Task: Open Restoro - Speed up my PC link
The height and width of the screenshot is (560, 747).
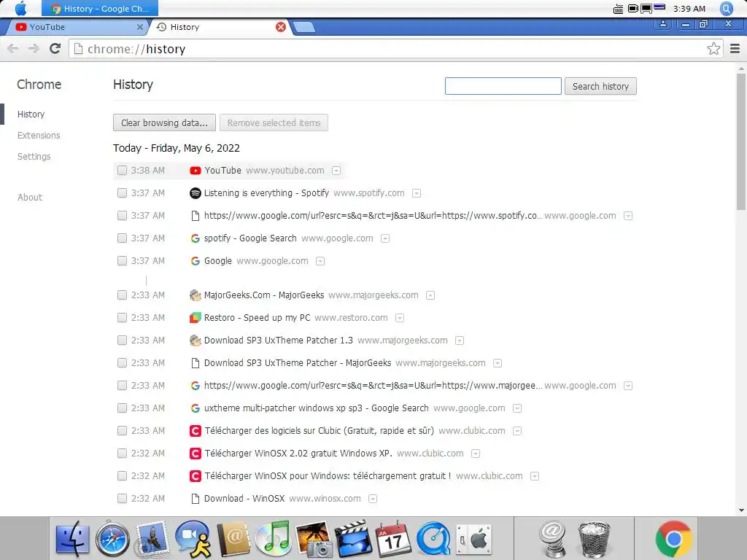Action: click(257, 318)
